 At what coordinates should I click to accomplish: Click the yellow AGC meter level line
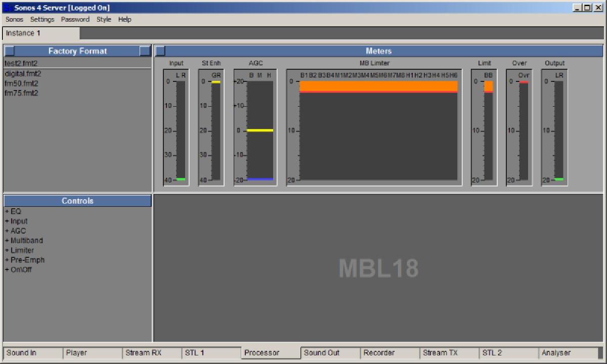coord(260,130)
